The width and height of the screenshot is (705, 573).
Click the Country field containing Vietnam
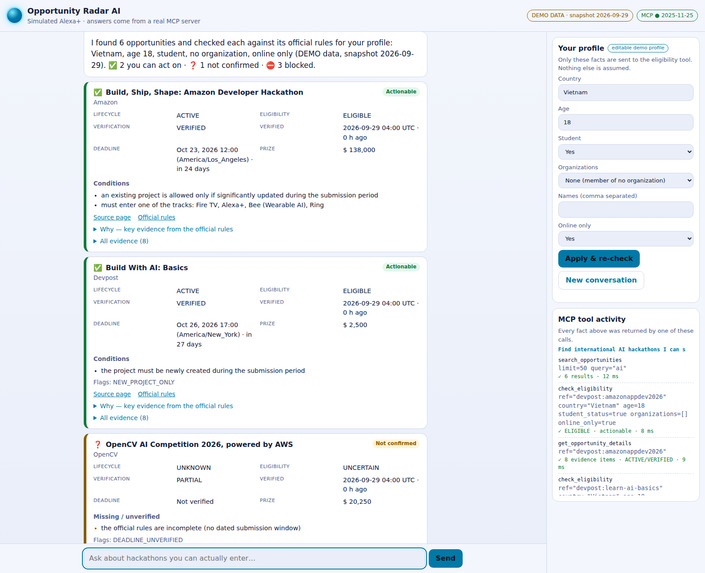click(625, 92)
